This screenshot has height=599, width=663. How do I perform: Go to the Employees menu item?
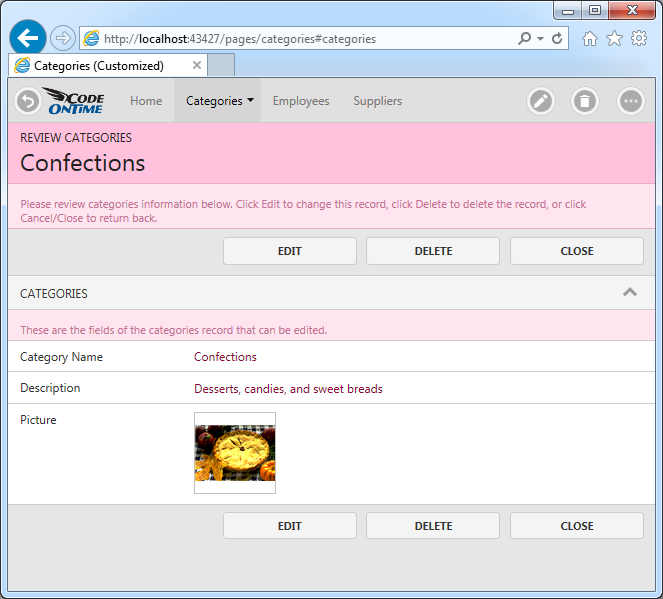tap(301, 101)
